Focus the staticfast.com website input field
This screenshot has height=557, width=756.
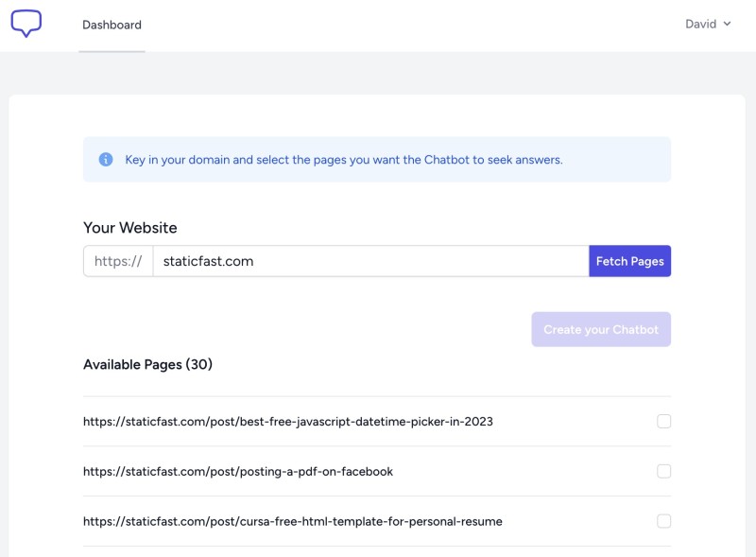(x=370, y=261)
